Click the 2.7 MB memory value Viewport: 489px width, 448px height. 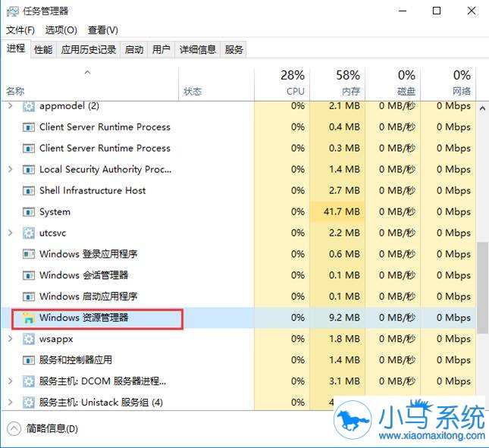[x=344, y=191]
